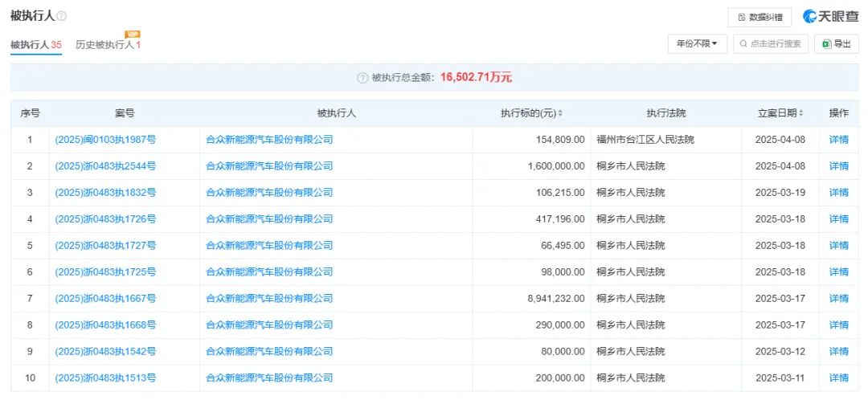
Task: Open case (2025)浙0483执1725号
Action: point(105,272)
